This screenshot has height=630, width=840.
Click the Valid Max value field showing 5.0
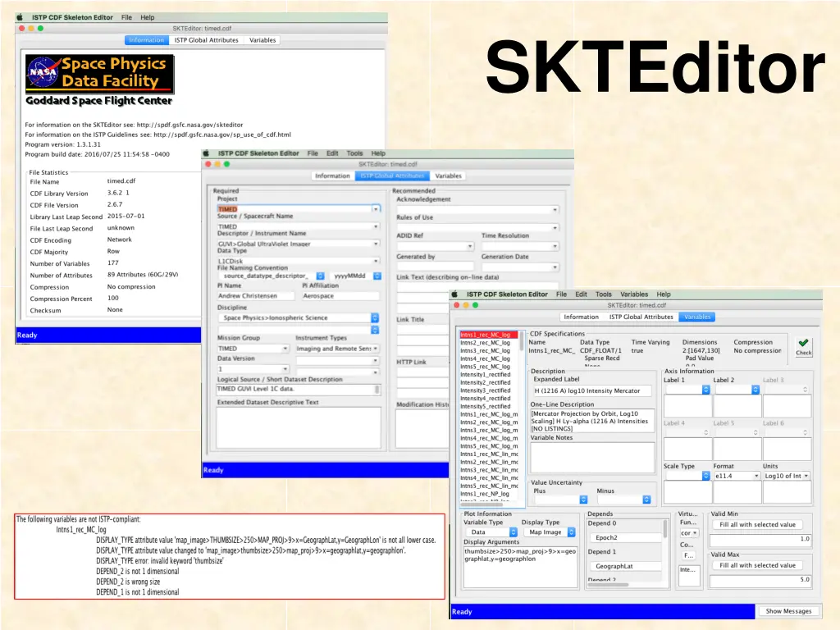pos(760,580)
